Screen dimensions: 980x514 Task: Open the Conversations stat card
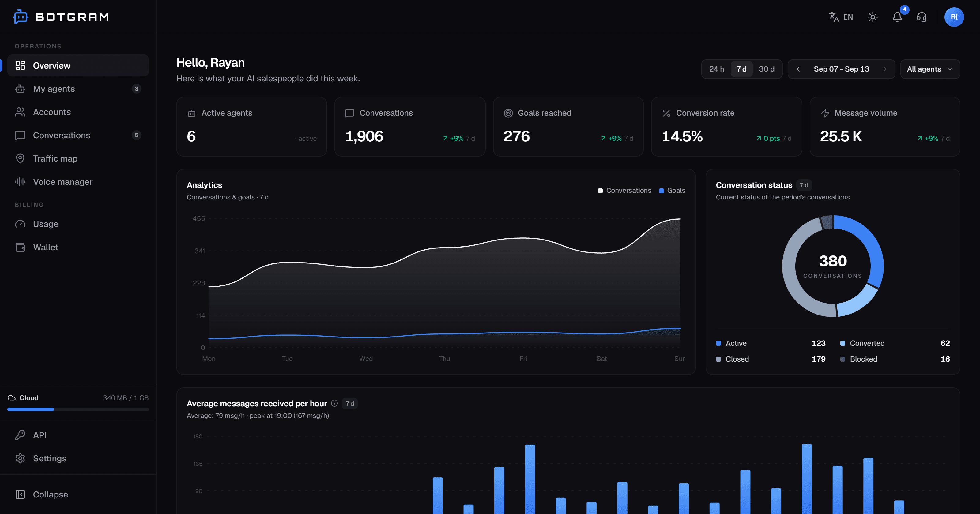(410, 126)
